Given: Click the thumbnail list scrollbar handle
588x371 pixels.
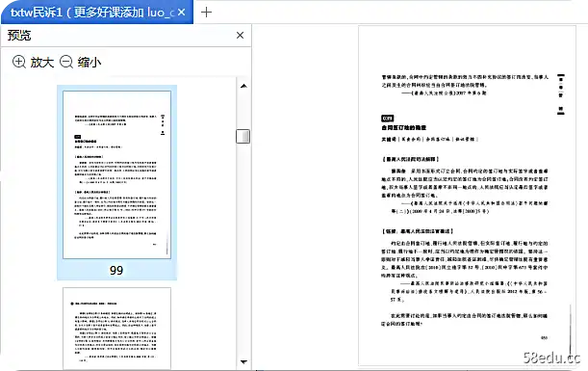Looking at the screenshot, I should point(243,136).
